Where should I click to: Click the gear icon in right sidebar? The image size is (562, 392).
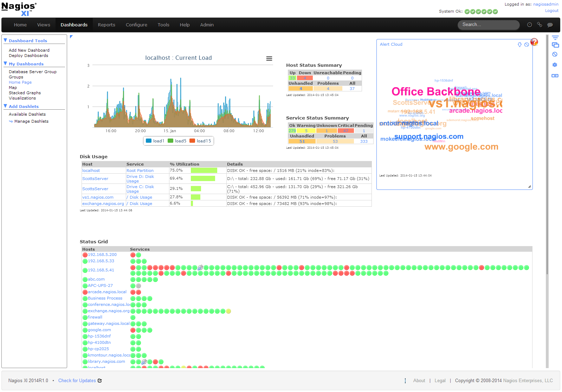(555, 65)
